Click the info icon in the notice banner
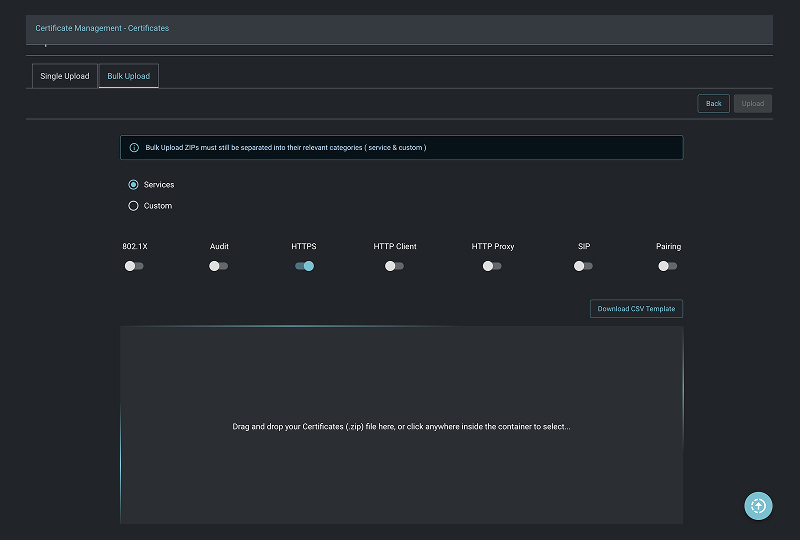800x540 pixels. 134,148
